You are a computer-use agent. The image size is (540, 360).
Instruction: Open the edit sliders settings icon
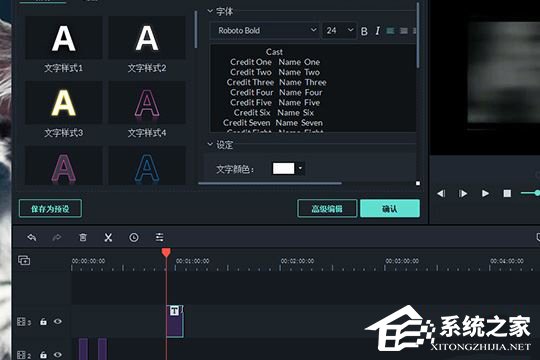159,237
